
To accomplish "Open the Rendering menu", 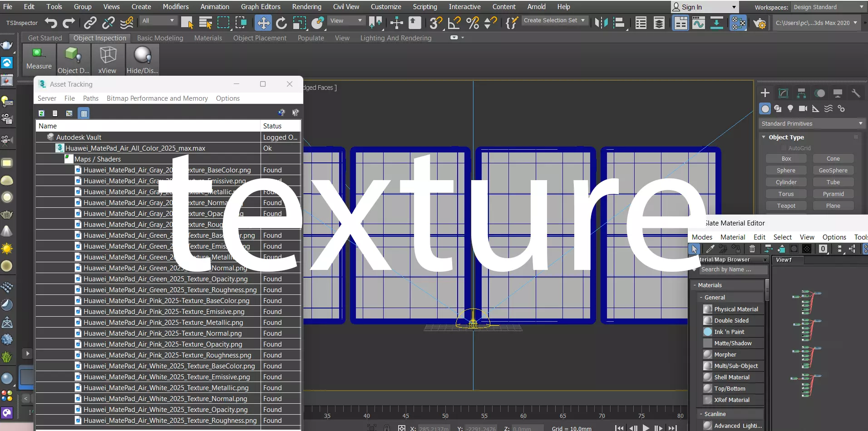I will click(306, 7).
